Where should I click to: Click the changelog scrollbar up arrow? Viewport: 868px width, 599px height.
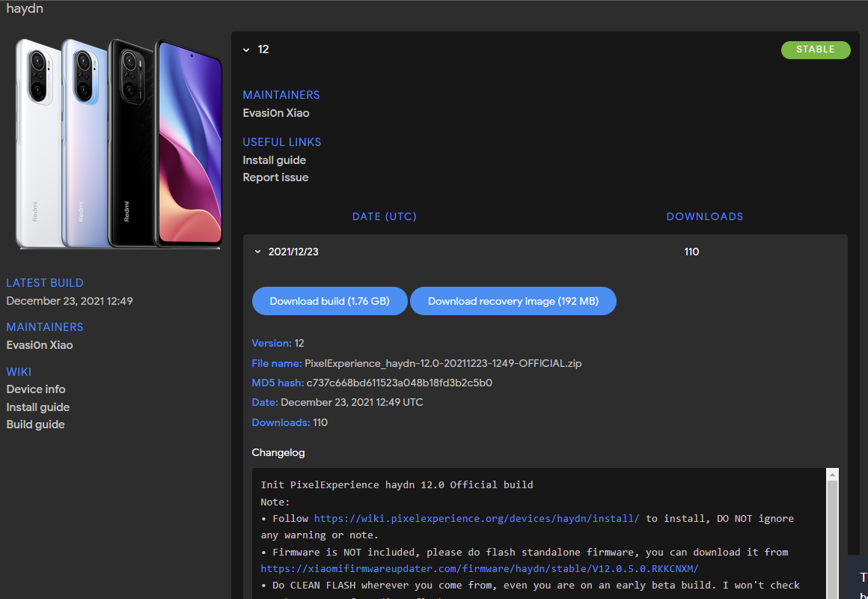[x=832, y=474]
